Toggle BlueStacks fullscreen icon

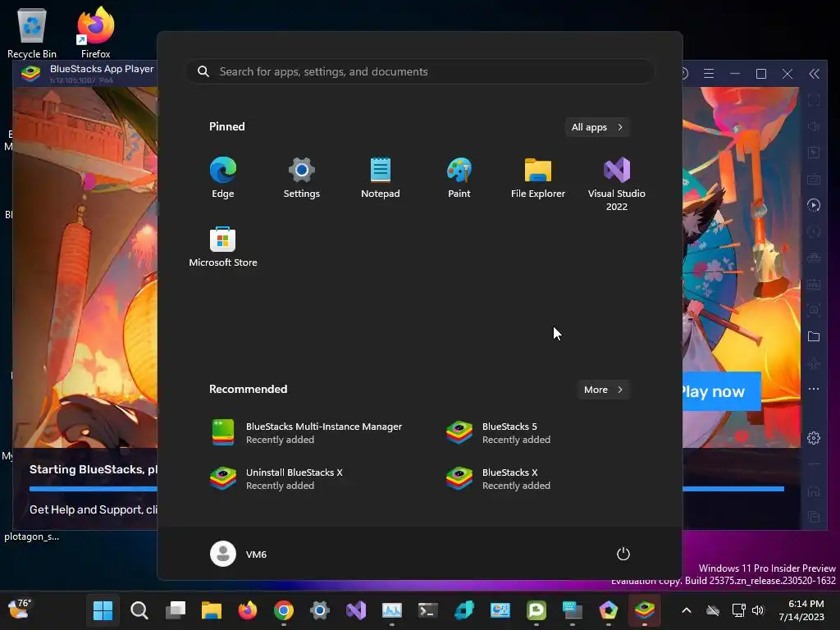click(814, 99)
